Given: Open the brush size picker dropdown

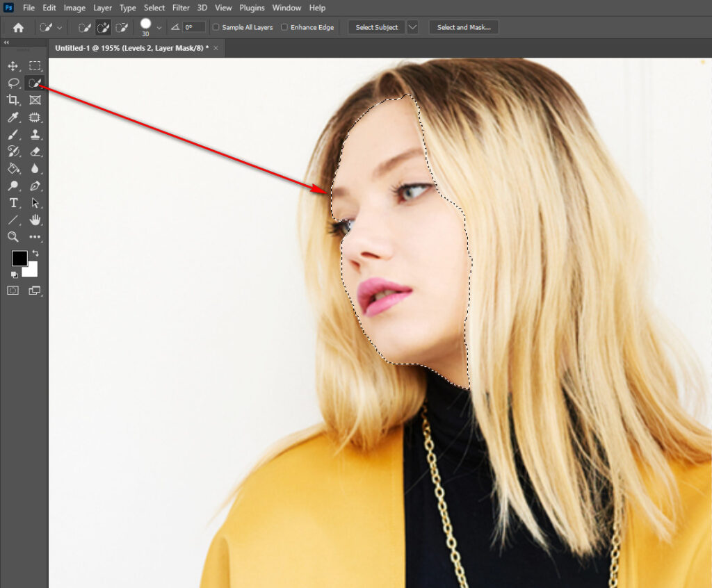Looking at the screenshot, I should pos(159,29).
